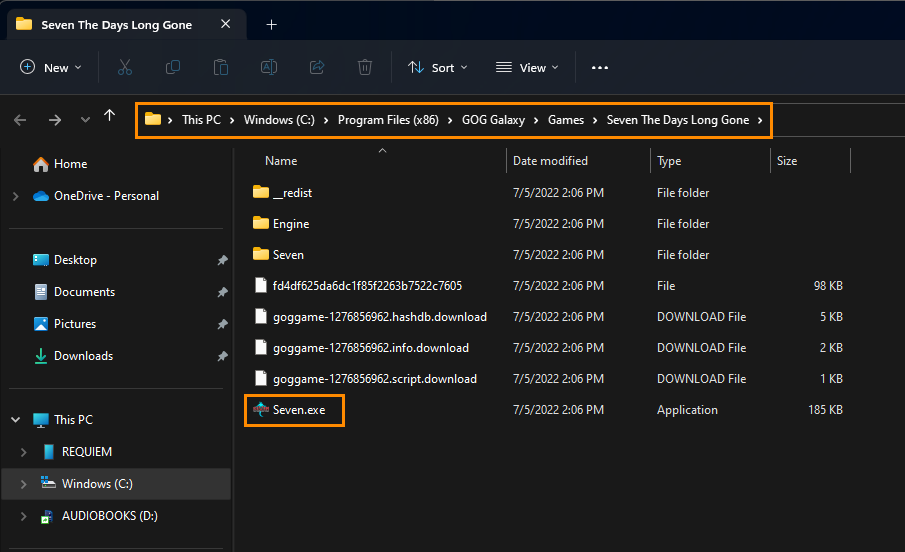Click Program Files (x86) breadcrumb
Screen dimensions: 905x552
coord(388,120)
